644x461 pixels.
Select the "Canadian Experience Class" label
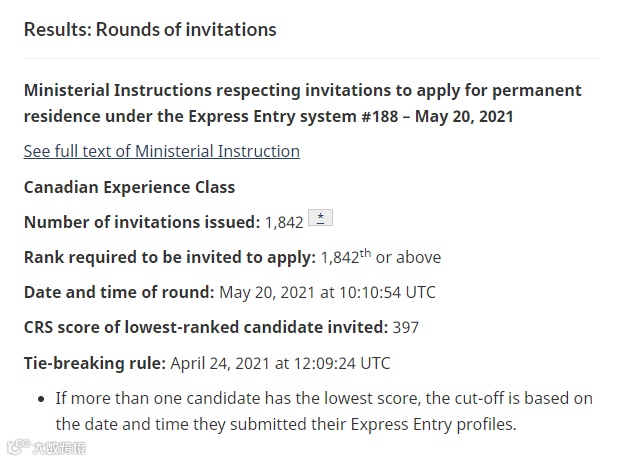tap(130, 187)
